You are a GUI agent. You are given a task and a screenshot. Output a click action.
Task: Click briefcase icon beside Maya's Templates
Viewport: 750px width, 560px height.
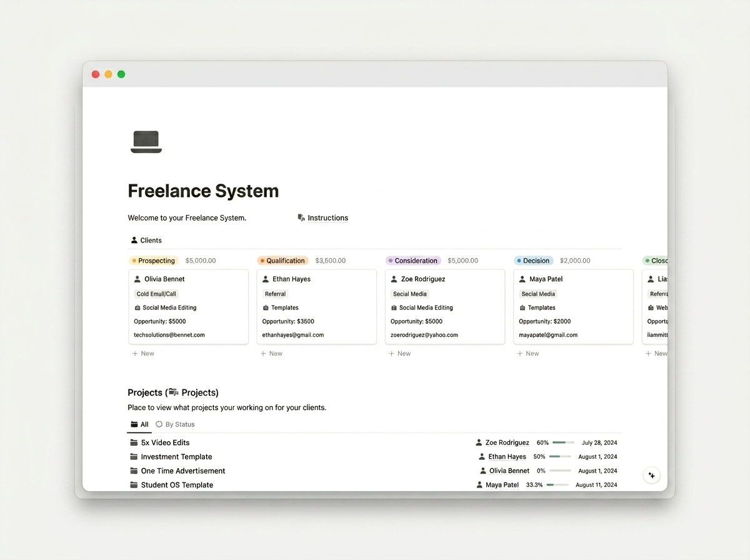(522, 307)
